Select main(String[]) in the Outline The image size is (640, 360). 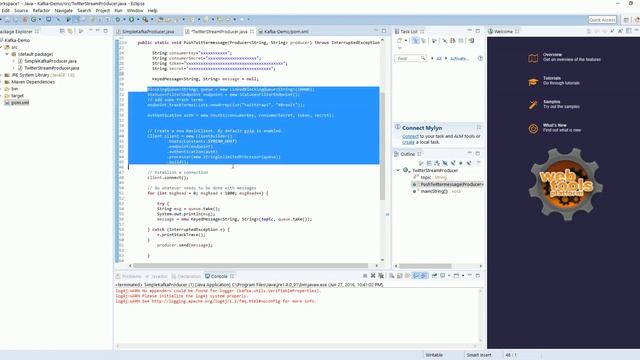click(437, 191)
